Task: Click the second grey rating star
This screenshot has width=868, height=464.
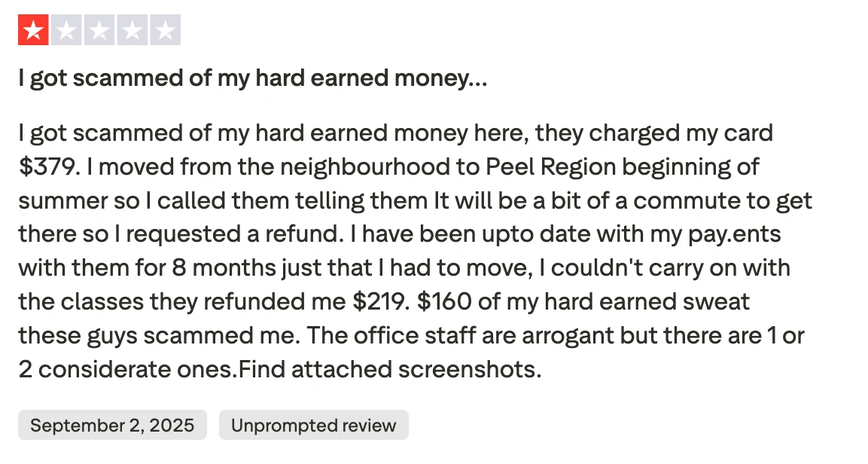Action: [66, 31]
